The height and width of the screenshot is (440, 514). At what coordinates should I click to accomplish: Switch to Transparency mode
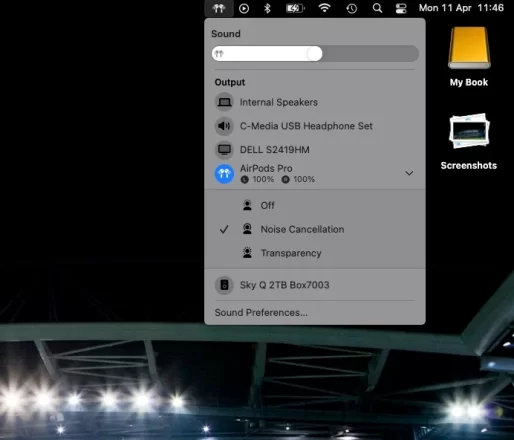coord(315,253)
